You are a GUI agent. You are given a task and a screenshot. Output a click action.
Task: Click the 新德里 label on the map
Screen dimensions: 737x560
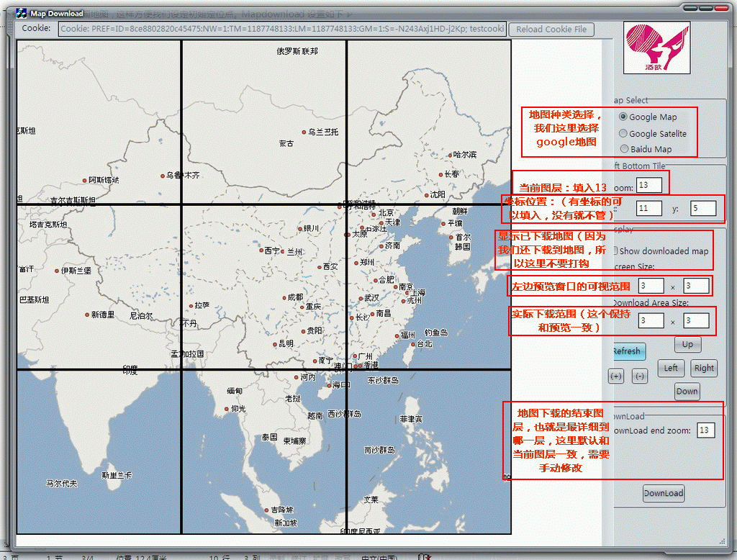(x=102, y=315)
